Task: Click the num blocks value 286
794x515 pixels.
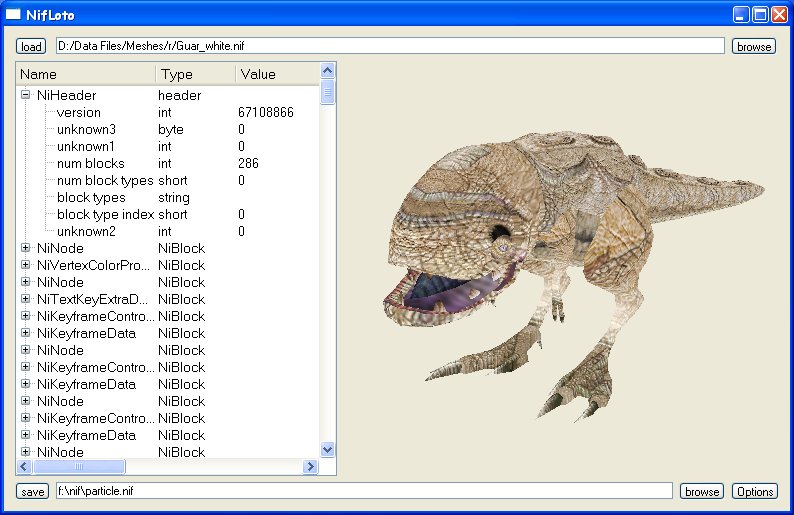Action: (248, 163)
